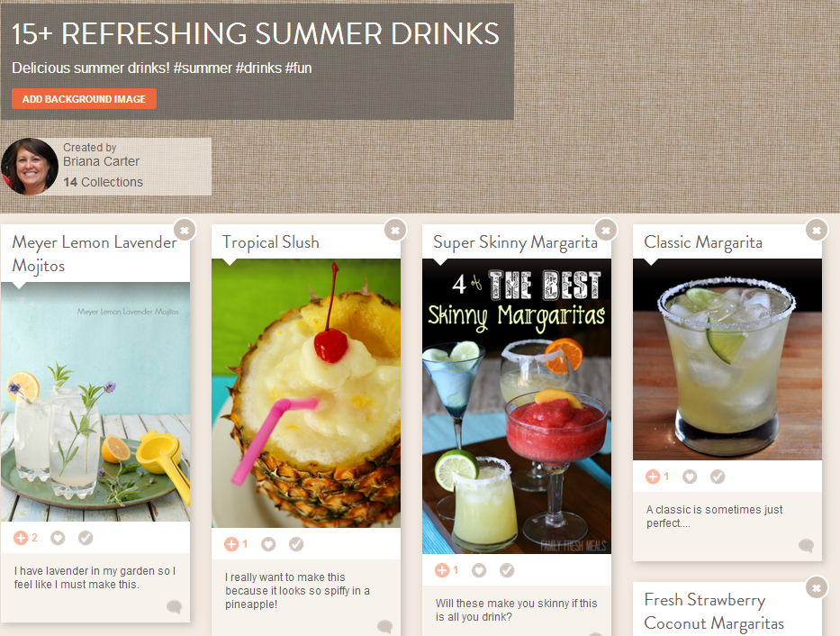Remove the Classic Margarita card

pos(817,231)
